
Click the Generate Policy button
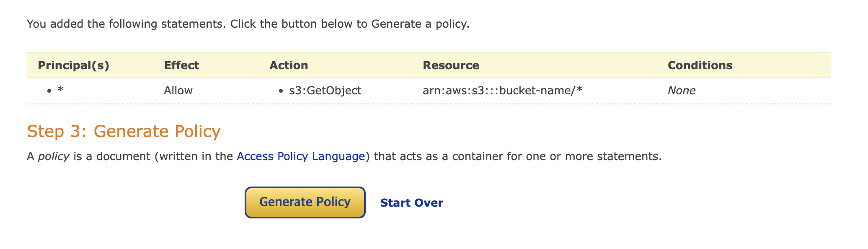pyautogui.click(x=305, y=202)
